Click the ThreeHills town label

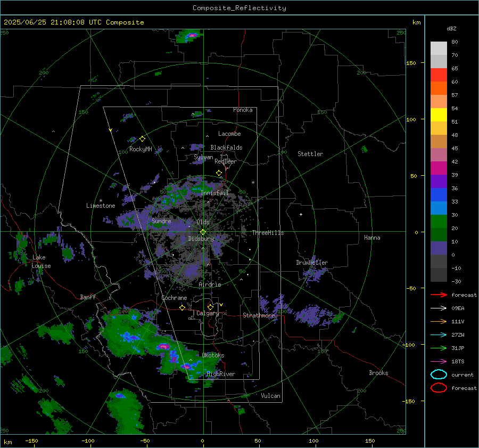[x=268, y=233]
